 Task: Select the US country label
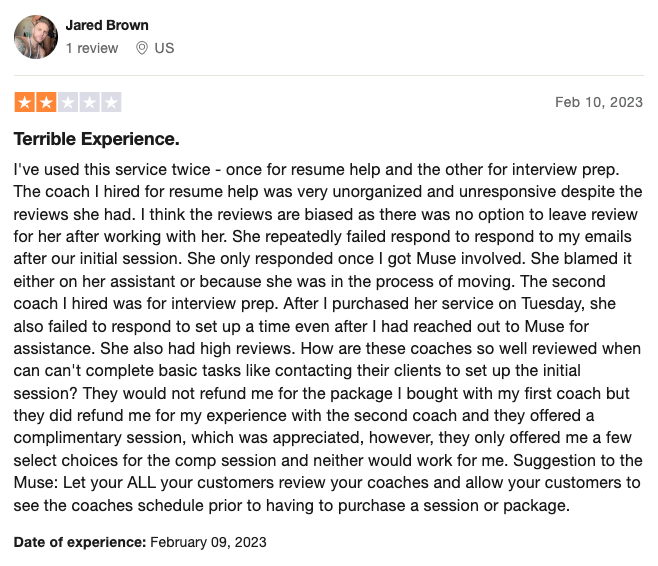(164, 48)
